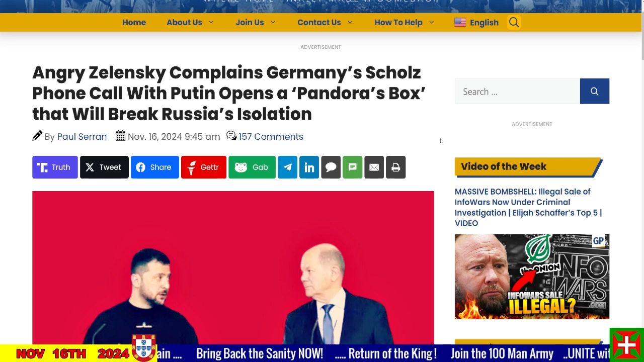Screen dimensions: 644x362
Task: Expand the Join Us dropdown menu
Action: click(256, 22)
